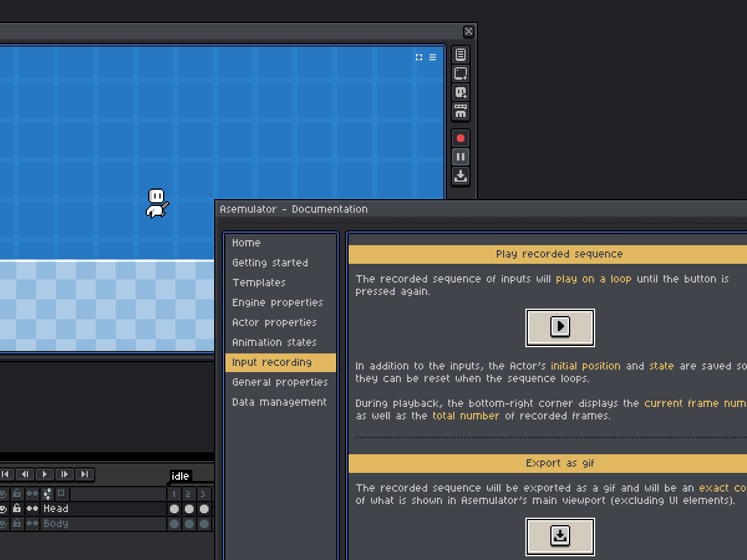Start input recording with the red record button
This screenshot has height=560, width=747.
click(x=461, y=138)
